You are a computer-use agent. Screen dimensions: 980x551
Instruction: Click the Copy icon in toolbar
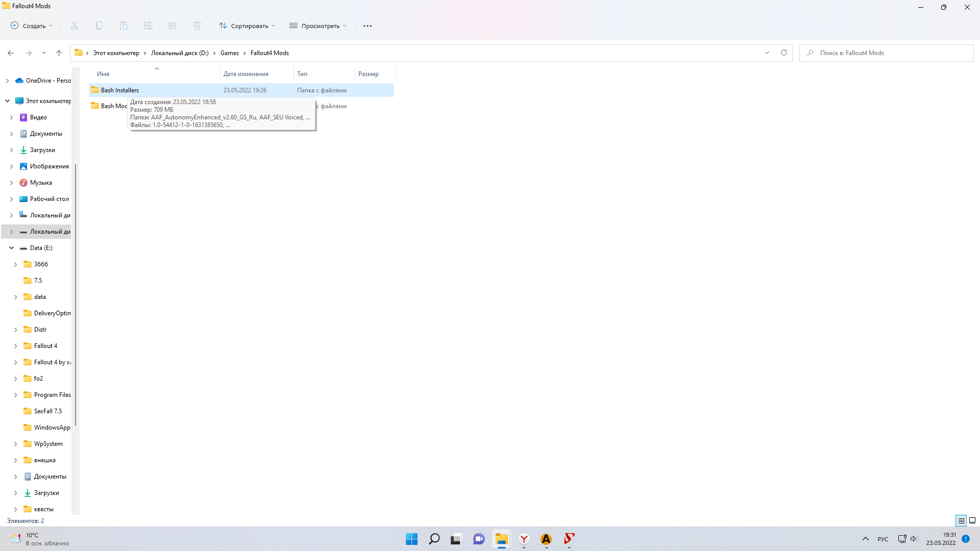pyautogui.click(x=99, y=26)
